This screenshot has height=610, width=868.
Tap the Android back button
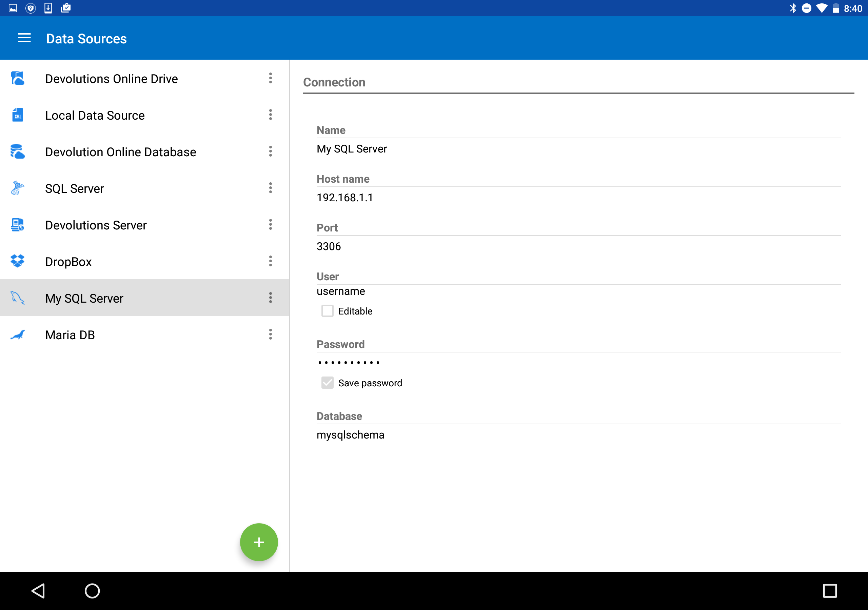point(38,591)
